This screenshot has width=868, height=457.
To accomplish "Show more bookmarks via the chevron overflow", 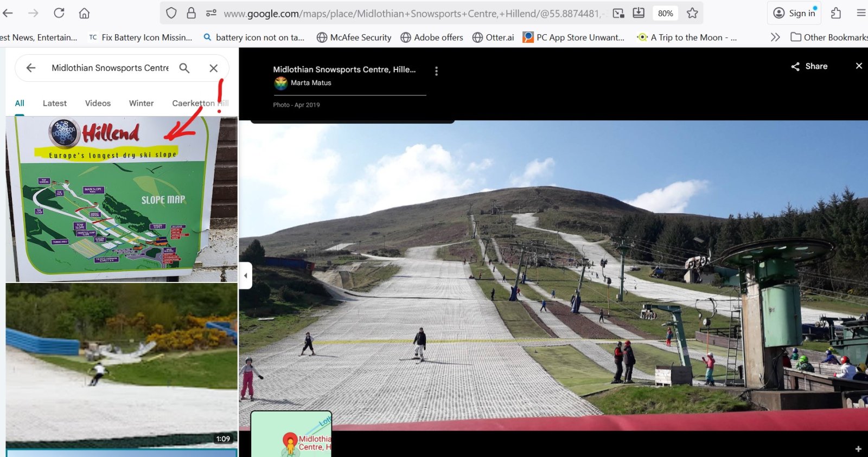I will coord(775,37).
